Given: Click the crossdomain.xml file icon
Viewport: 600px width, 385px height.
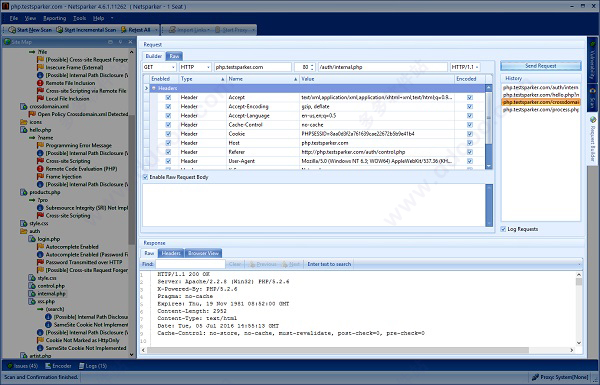Looking at the screenshot, I should coord(24,106).
